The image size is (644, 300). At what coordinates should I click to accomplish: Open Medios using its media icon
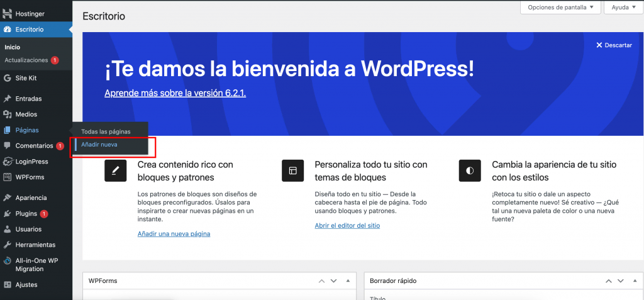click(x=8, y=114)
